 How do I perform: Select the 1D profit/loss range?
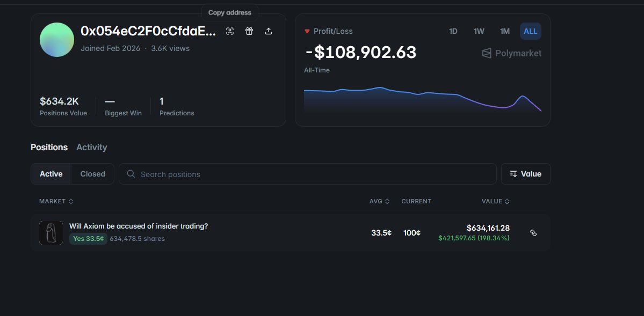click(x=453, y=31)
